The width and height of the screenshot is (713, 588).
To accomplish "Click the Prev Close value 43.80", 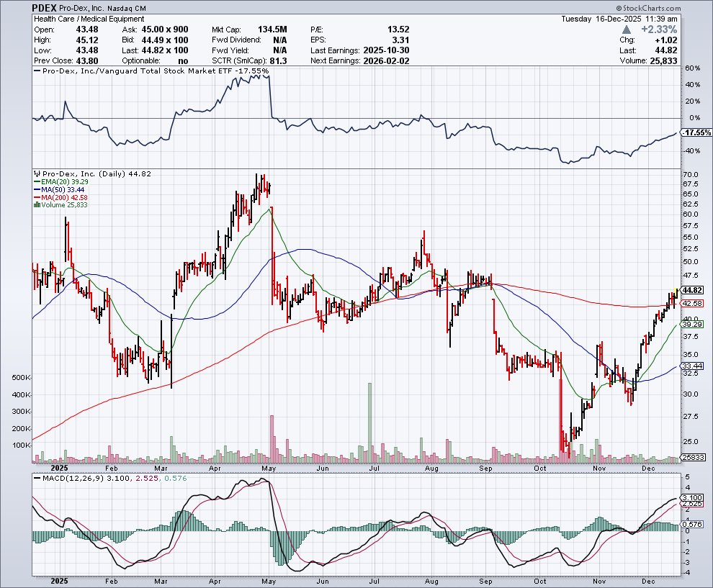I will coord(87,61).
